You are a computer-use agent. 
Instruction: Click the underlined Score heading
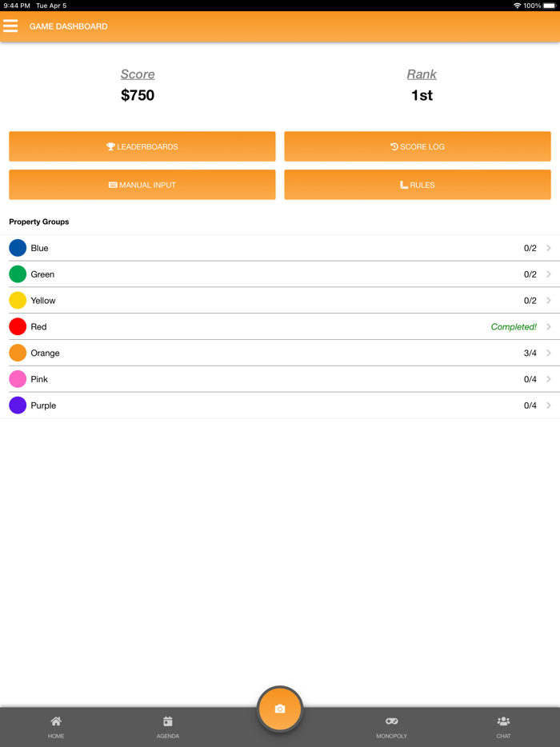coord(138,74)
